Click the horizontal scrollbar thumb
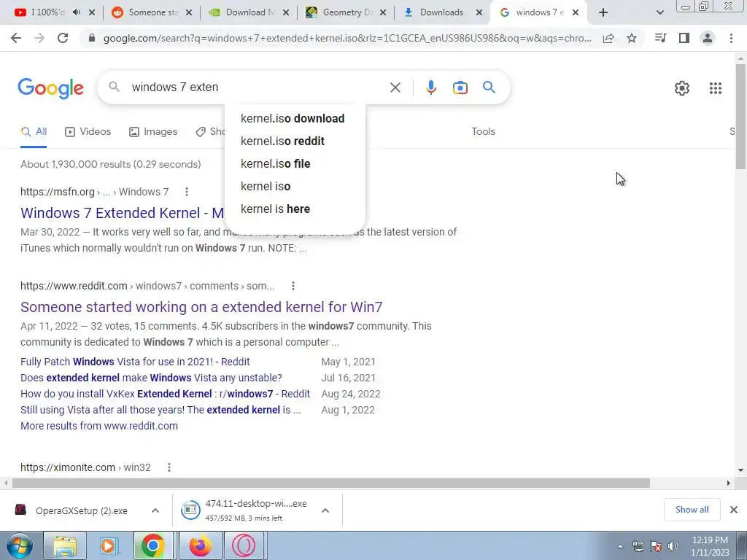Viewport: 747px width, 560px height. pyautogui.click(x=330, y=483)
